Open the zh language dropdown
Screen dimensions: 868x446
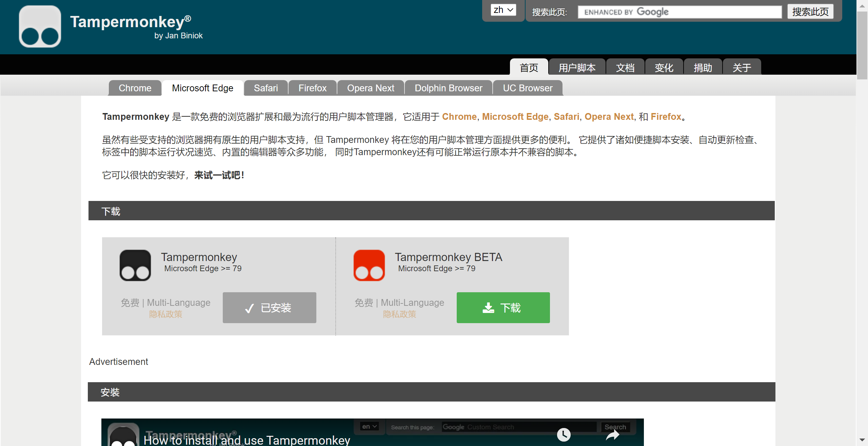point(503,10)
